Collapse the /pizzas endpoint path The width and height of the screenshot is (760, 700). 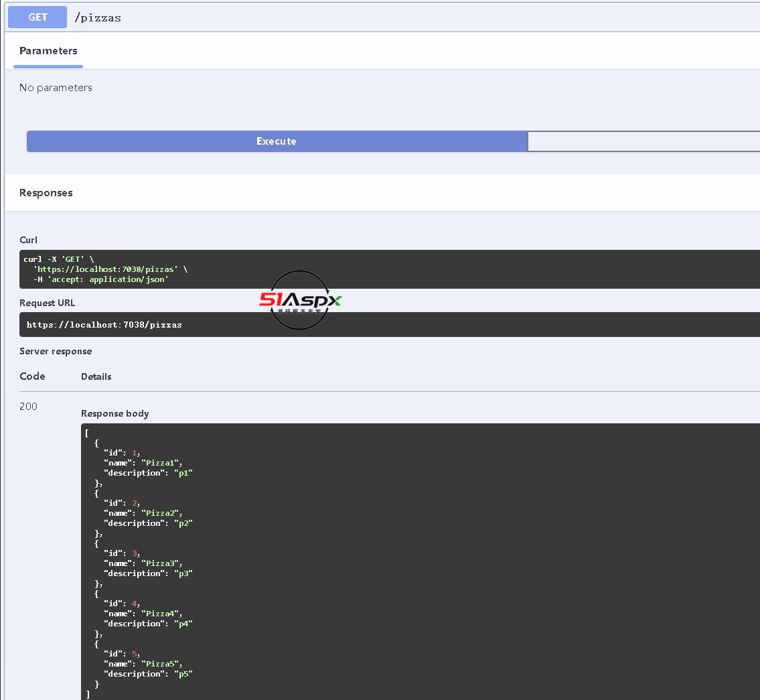tap(98, 18)
